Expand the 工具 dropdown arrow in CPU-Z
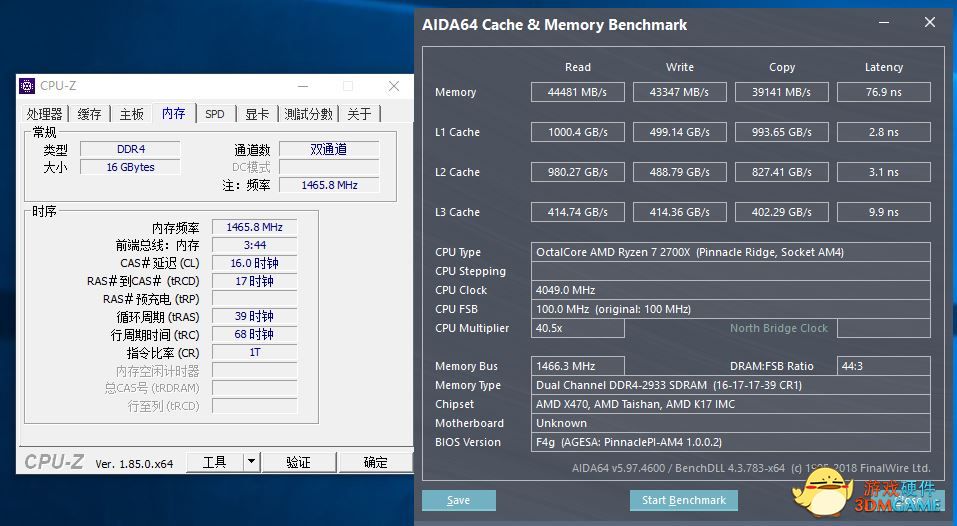This screenshot has height=526, width=957. click(251, 463)
